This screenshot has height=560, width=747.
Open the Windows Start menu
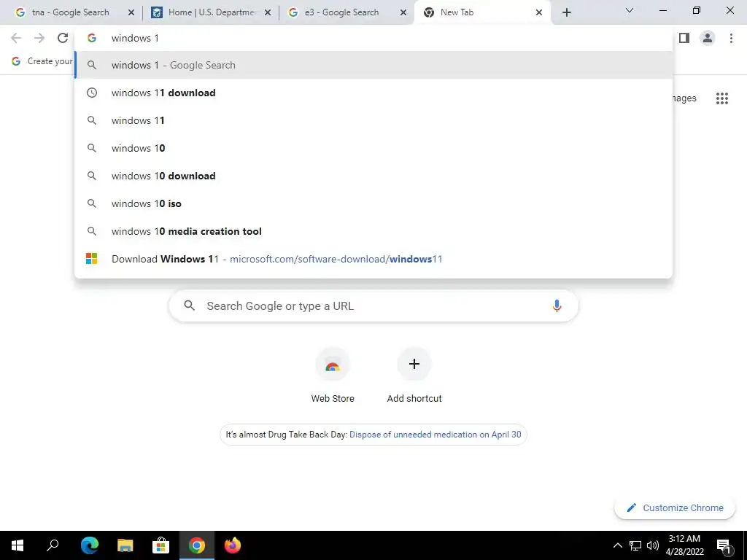[18, 545]
